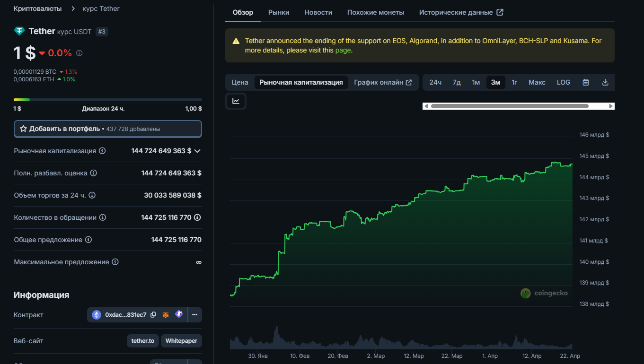Open the Рынки tab
This screenshot has width=644, height=364.
(x=279, y=12)
